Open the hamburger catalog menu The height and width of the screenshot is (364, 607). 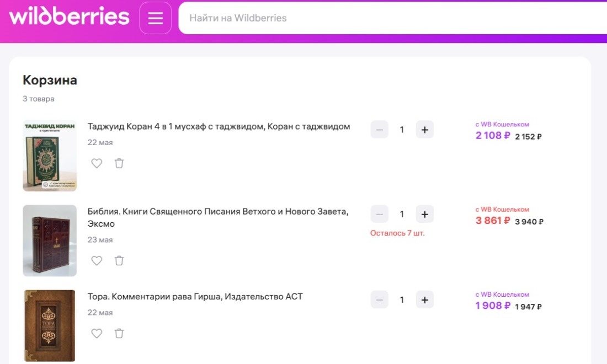coord(155,18)
